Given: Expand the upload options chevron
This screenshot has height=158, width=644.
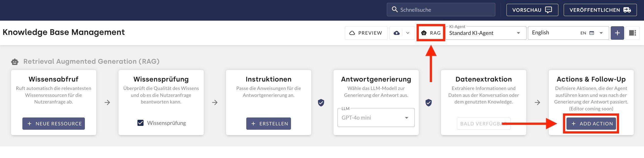Looking at the screenshot, I should (408, 33).
